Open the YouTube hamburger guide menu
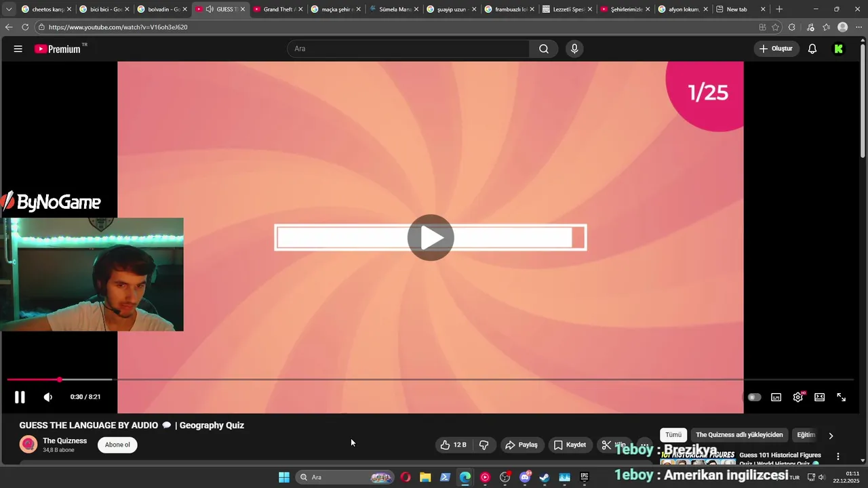Viewport: 868px width, 488px height. coord(18,49)
